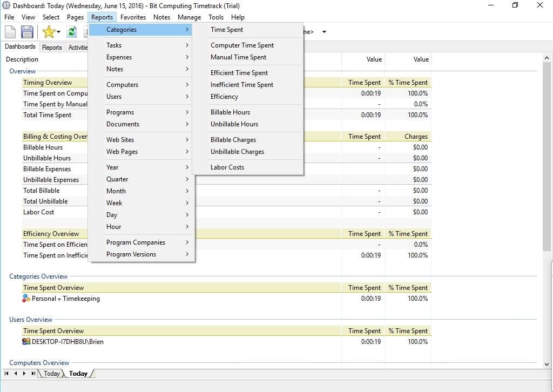Expand the Hour submenu

coord(141,227)
